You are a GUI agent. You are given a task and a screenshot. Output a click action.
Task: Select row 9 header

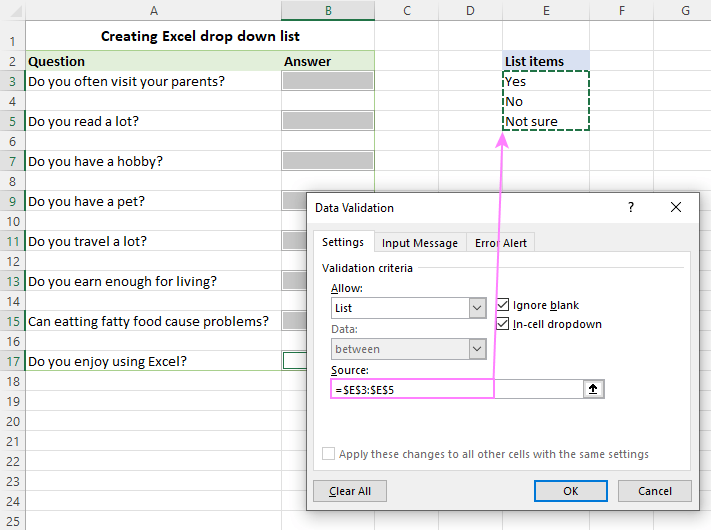tap(13, 201)
